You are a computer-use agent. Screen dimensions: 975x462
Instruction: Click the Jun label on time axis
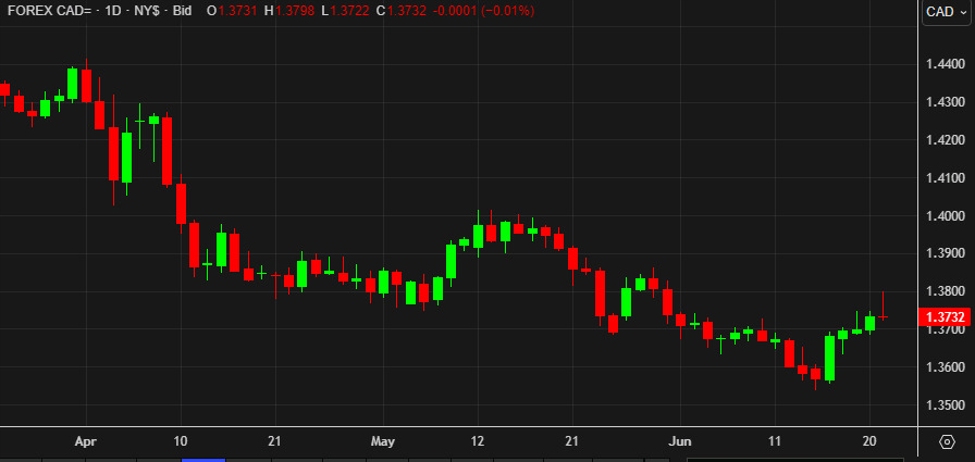(679, 441)
